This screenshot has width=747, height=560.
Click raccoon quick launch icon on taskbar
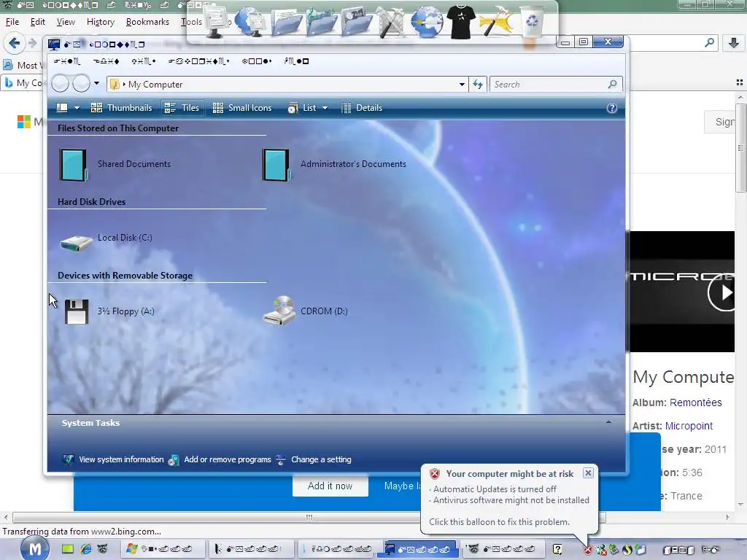coord(102,549)
